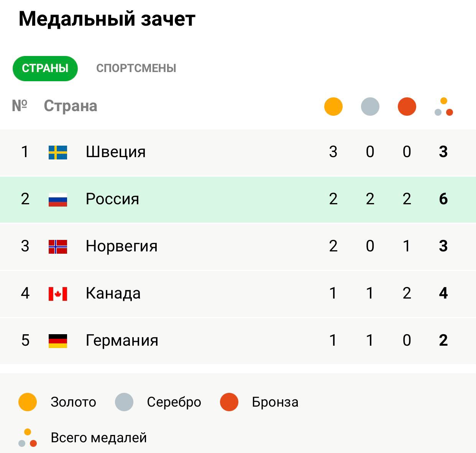This screenshot has height=453, width=476.
Task: Open the Швеция country row
Action: [x=238, y=152]
